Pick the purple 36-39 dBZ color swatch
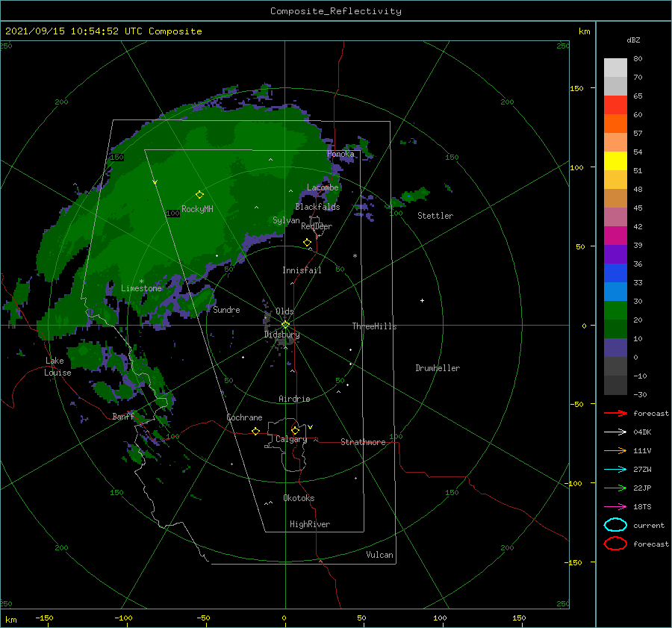Image resolution: width=672 pixels, height=628 pixels. (x=615, y=254)
